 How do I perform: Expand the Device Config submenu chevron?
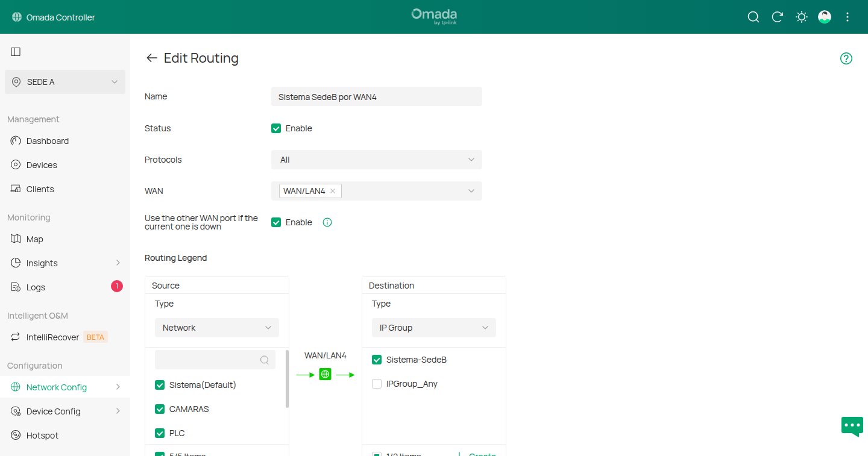[x=118, y=411]
